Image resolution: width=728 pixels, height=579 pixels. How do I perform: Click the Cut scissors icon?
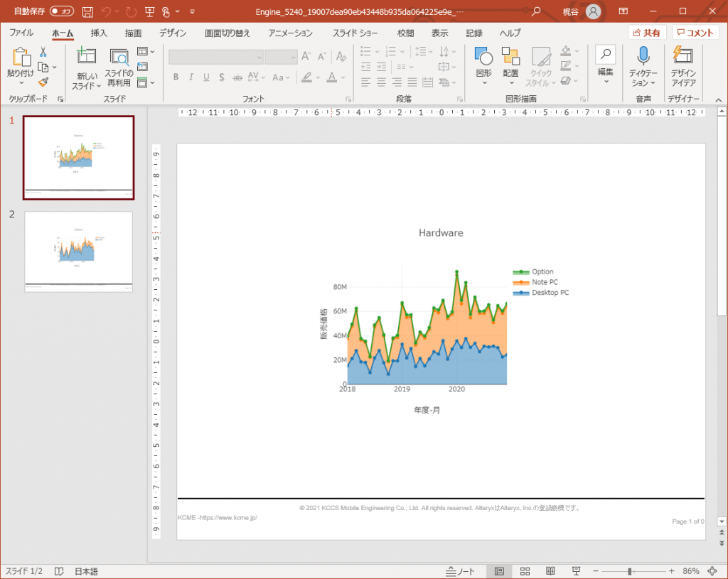[x=43, y=52]
